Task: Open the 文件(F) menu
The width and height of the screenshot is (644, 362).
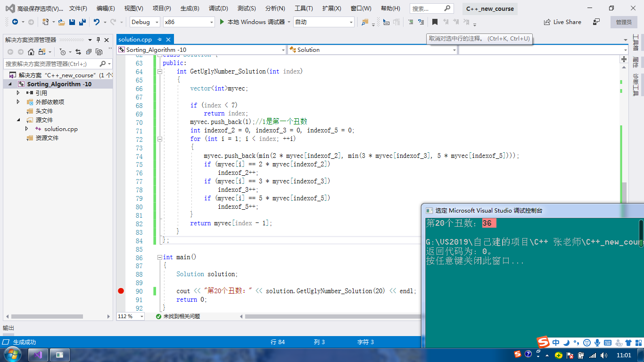Action: (78, 8)
